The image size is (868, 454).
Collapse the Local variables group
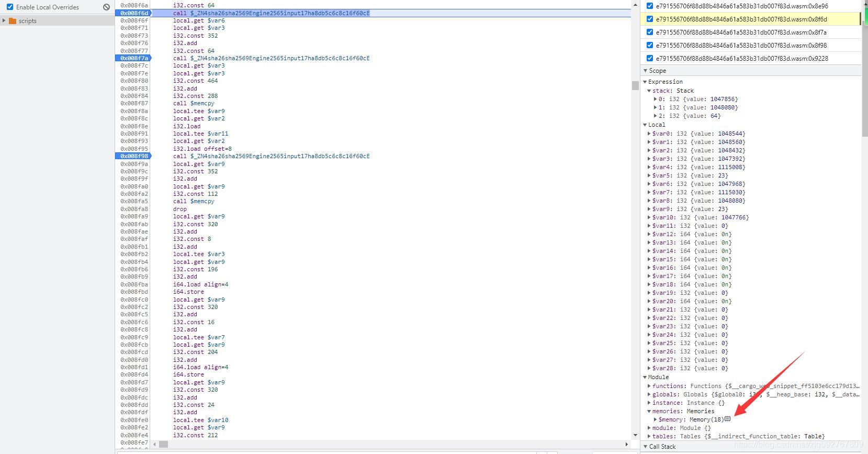645,125
